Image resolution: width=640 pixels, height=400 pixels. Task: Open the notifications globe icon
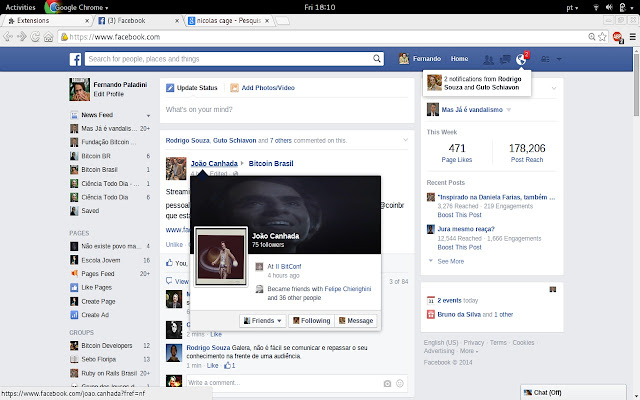(521, 60)
